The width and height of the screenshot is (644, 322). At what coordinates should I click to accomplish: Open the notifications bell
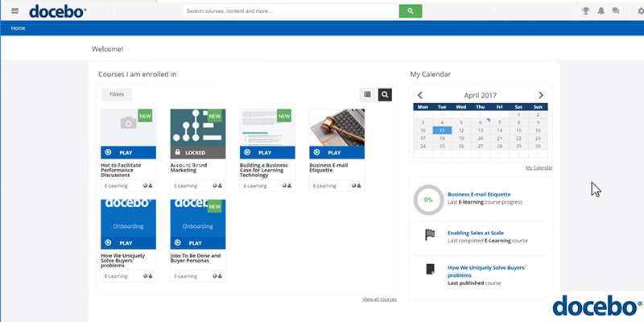pos(601,11)
